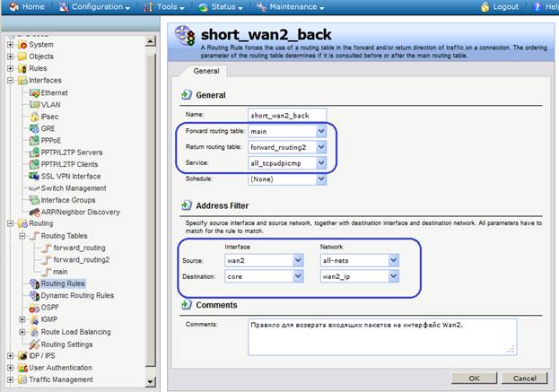Click the Name input field
This screenshot has height=392, width=559.
pyautogui.click(x=287, y=115)
